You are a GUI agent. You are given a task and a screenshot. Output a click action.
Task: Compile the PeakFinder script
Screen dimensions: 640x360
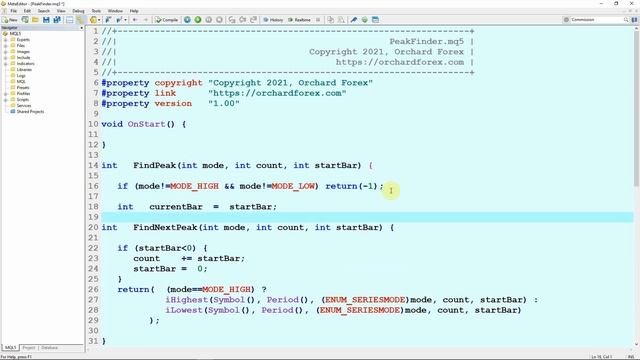pyautogui.click(x=167, y=20)
